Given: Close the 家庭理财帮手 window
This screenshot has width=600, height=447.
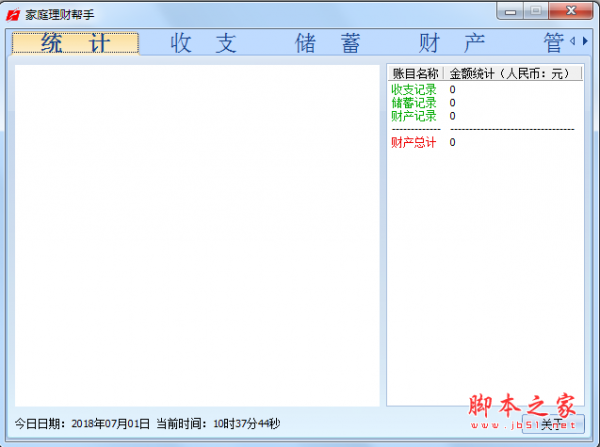Looking at the screenshot, I should coord(571,11).
